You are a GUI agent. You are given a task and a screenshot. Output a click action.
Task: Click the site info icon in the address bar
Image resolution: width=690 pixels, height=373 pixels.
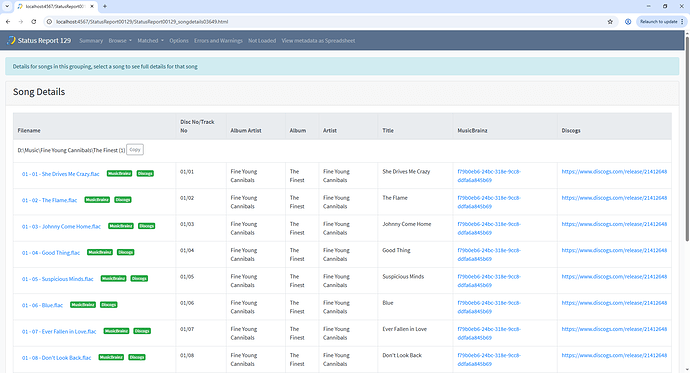tap(50, 22)
